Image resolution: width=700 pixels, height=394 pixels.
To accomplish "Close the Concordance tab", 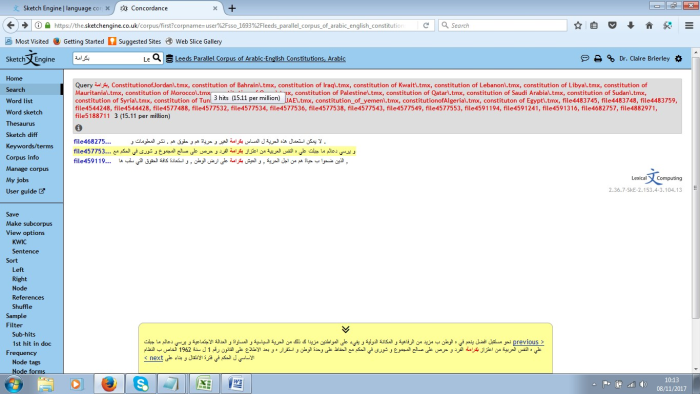I will (x=215, y=8).
